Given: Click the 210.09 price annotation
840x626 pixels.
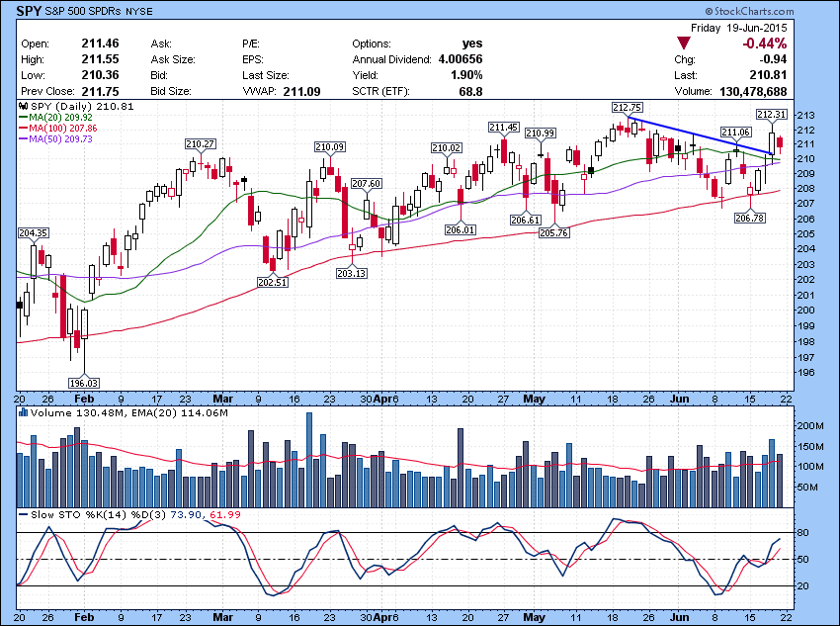Looking at the screenshot, I should tap(329, 146).
